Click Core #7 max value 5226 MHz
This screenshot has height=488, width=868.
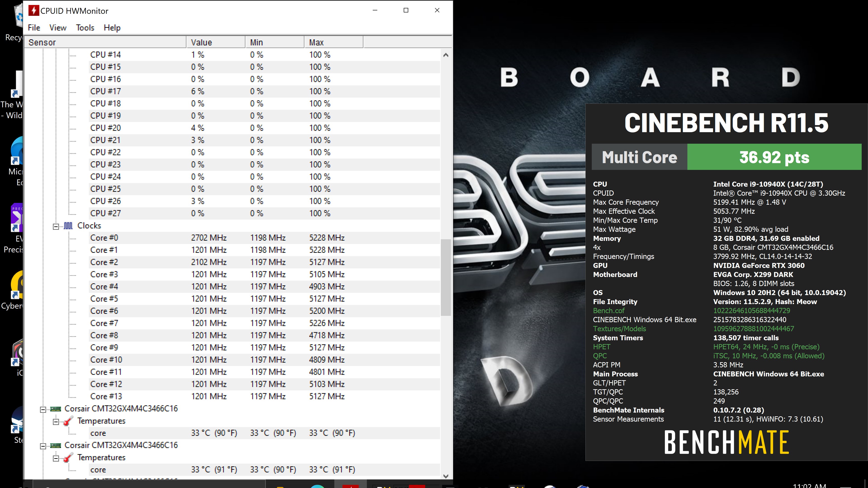pos(327,323)
